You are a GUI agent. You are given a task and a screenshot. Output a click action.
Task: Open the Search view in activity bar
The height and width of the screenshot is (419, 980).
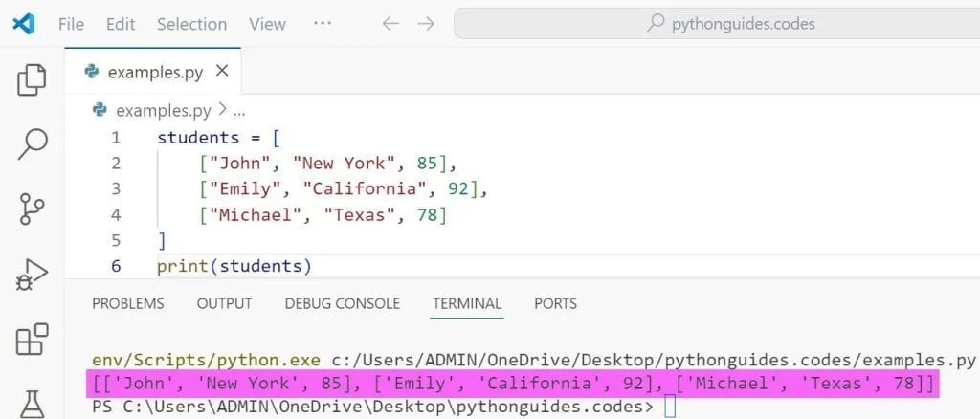(32, 144)
